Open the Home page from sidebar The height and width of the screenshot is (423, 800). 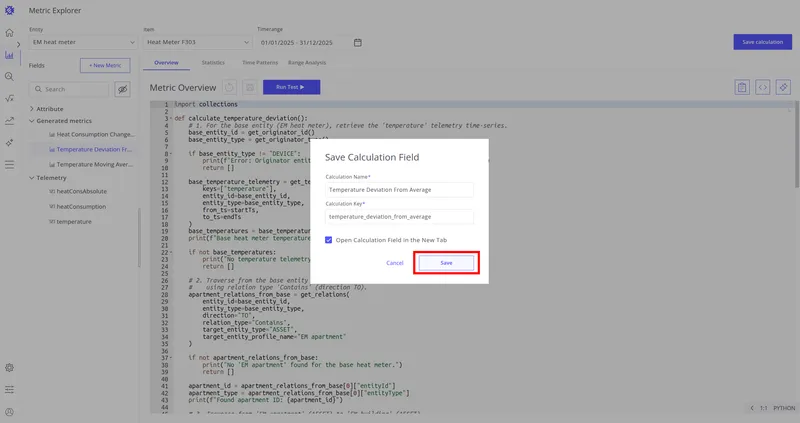click(9, 33)
